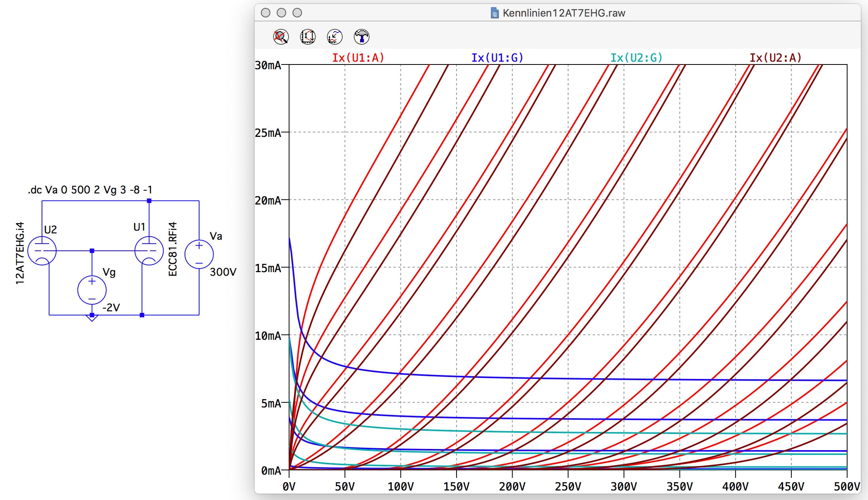Viewport: 868px width, 500px height.
Task: Select the U1 triode symbol in schematic
Action: 149,251
